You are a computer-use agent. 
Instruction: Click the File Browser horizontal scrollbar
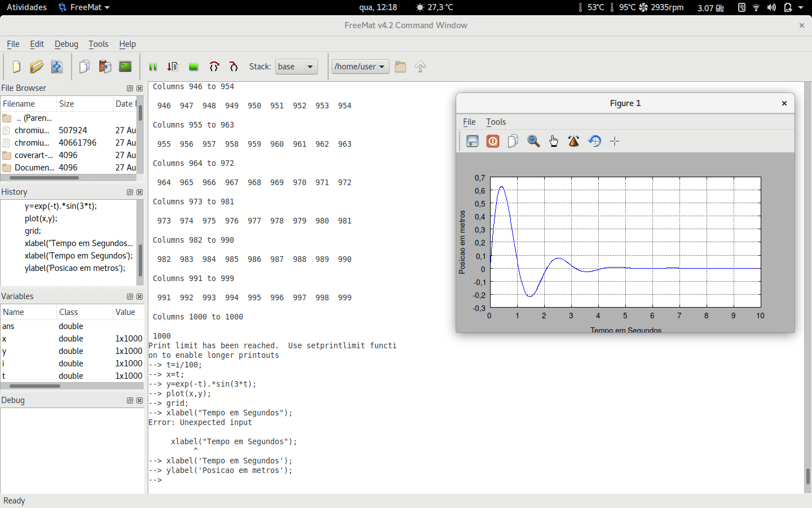click(x=44, y=178)
